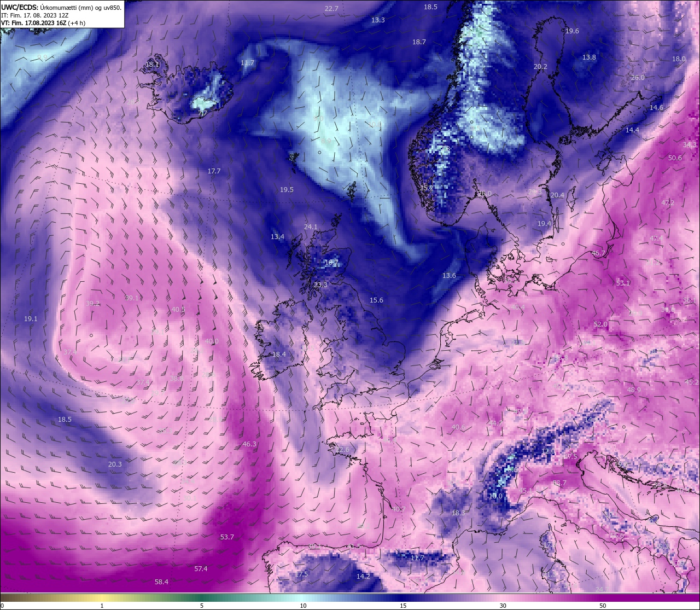Click the 19.5 value on map
This screenshot has height=610, width=700.
pyautogui.click(x=287, y=190)
